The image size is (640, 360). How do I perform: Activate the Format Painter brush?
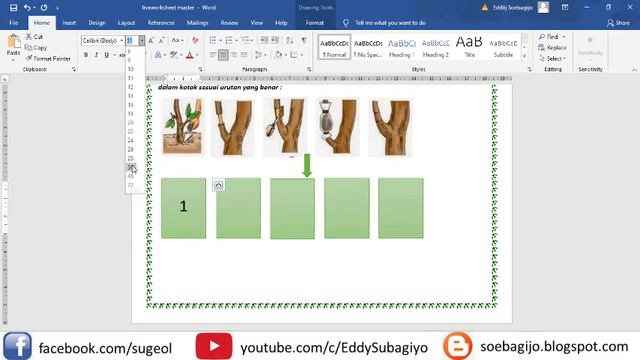(48, 59)
